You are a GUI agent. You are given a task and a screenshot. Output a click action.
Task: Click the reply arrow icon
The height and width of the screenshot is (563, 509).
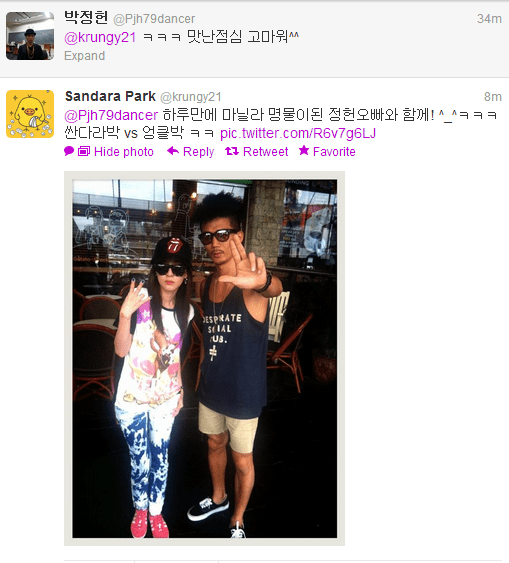pos(173,151)
